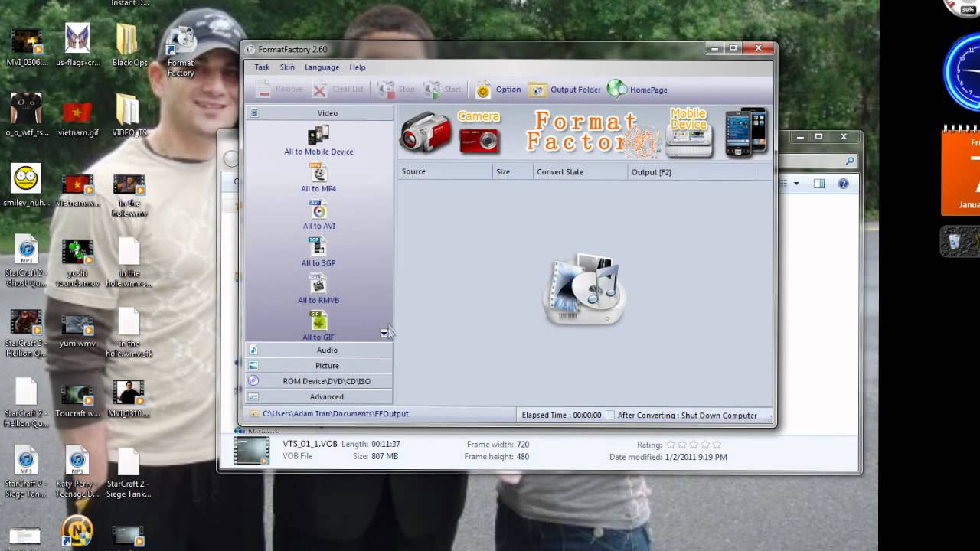Screen dimensions: 980x551
Task: Click the red camcorder banner icon
Action: 426,131
